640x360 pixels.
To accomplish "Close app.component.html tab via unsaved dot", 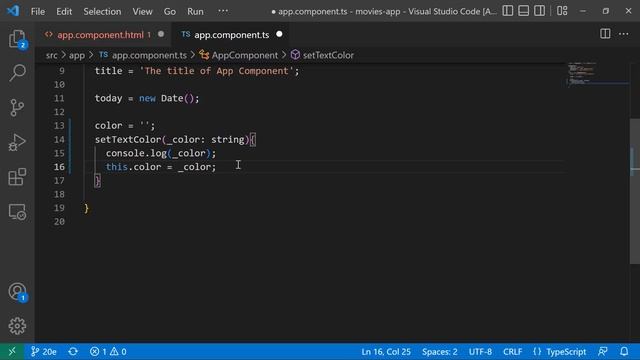I will tap(161, 34).
